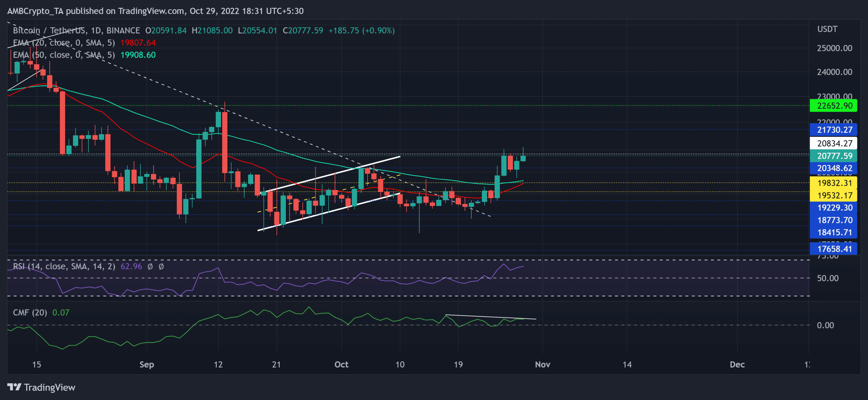Click the USDT currency label

pos(827,29)
